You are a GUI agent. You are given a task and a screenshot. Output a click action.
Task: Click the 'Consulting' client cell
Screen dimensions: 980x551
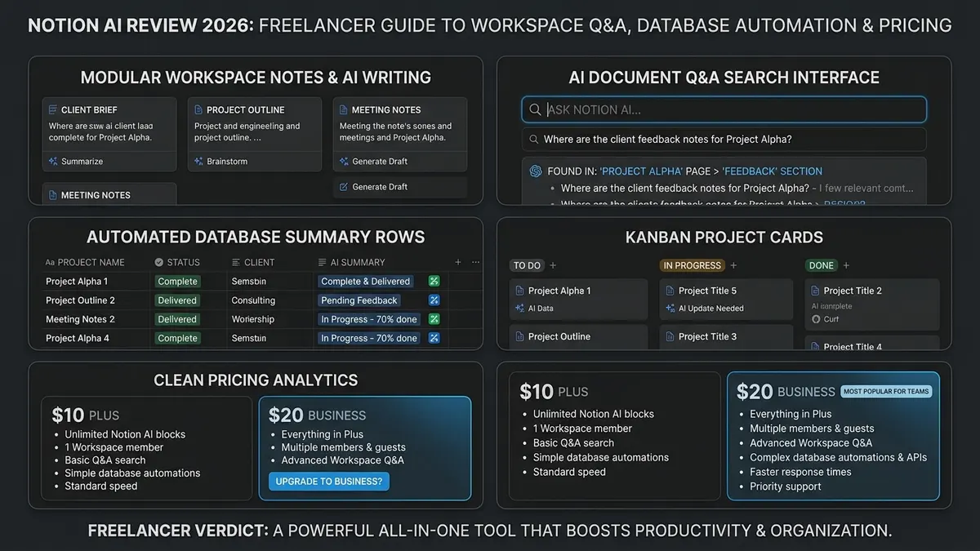(253, 300)
